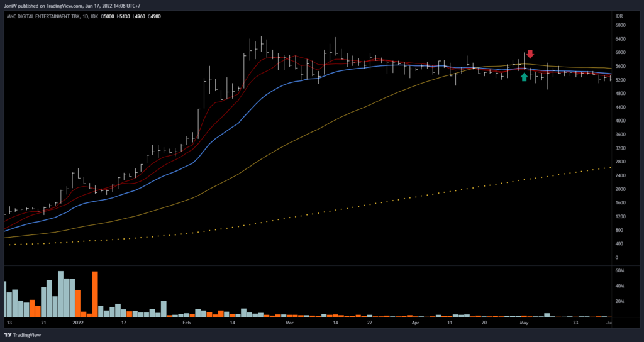The image size is (644, 342).
Task: Click the closing price C4980 value in legend
Action: click(154, 16)
